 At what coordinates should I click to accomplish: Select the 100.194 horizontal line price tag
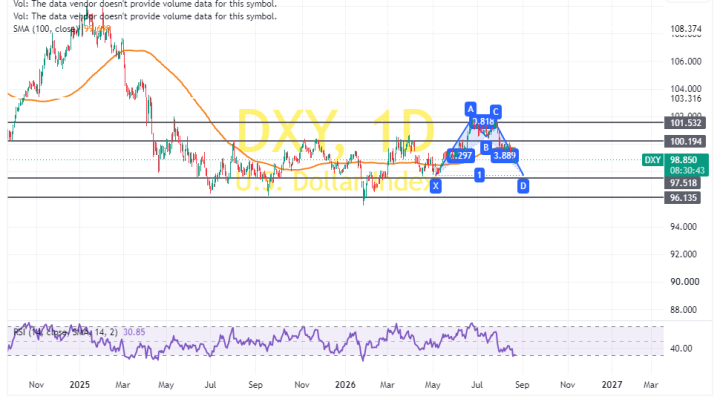click(682, 141)
